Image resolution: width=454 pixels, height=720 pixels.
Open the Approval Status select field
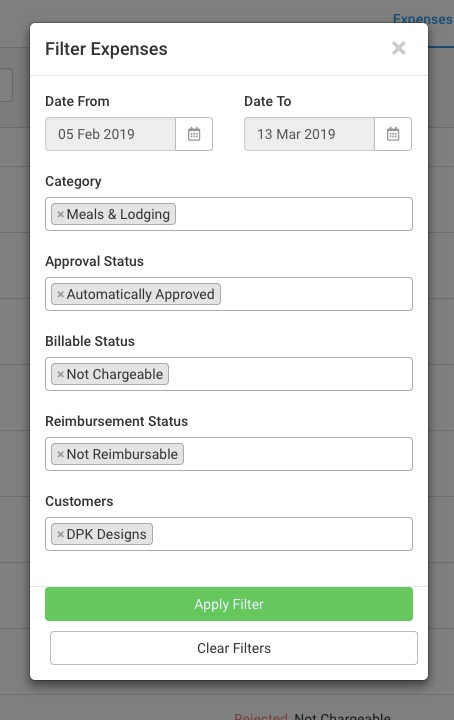[x=229, y=294]
